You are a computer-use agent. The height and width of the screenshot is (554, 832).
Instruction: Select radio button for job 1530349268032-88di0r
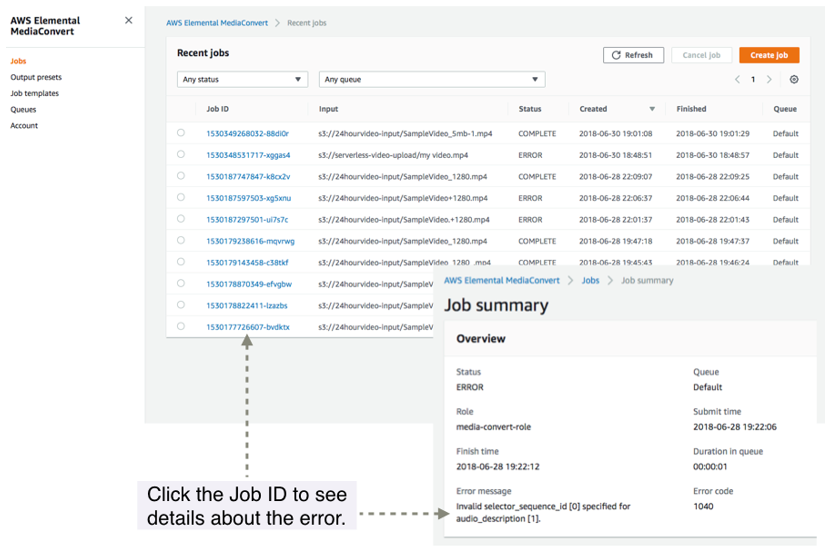pyautogui.click(x=181, y=133)
